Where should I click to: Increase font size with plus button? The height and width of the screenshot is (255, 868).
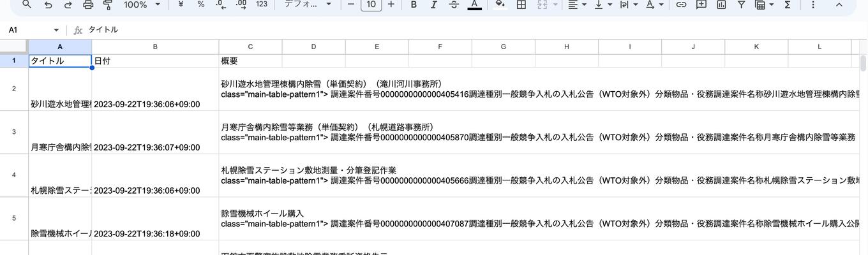(x=391, y=4)
